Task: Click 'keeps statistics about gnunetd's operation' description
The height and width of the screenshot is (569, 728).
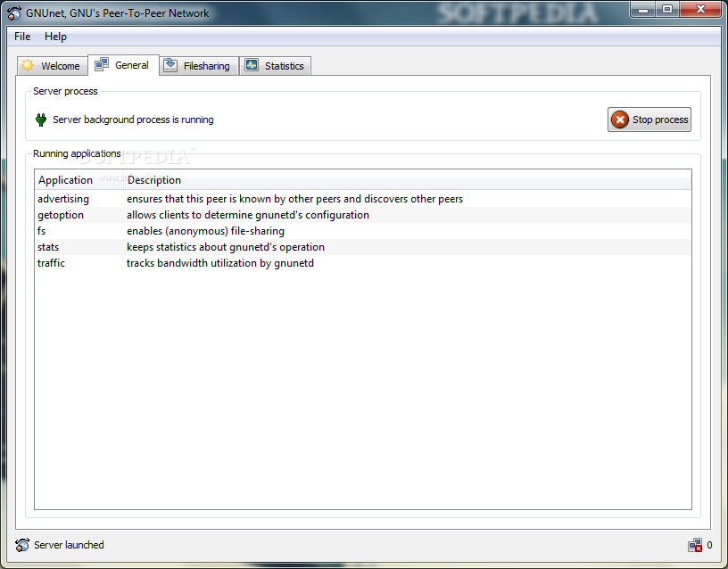Action: pyautogui.click(x=225, y=247)
